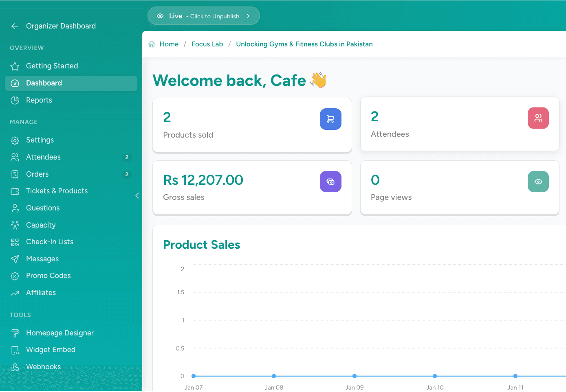Open the Messages page
The image size is (566, 392).
tap(71, 259)
